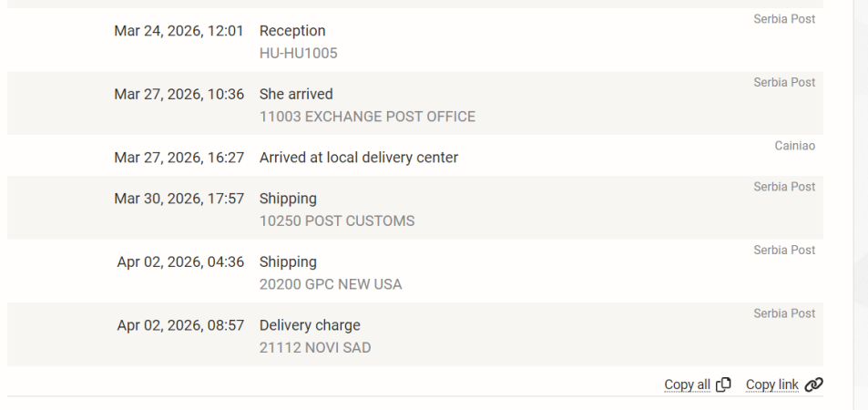The height and width of the screenshot is (410, 868).
Task: Select the "She arrived" status event
Action: [296, 94]
